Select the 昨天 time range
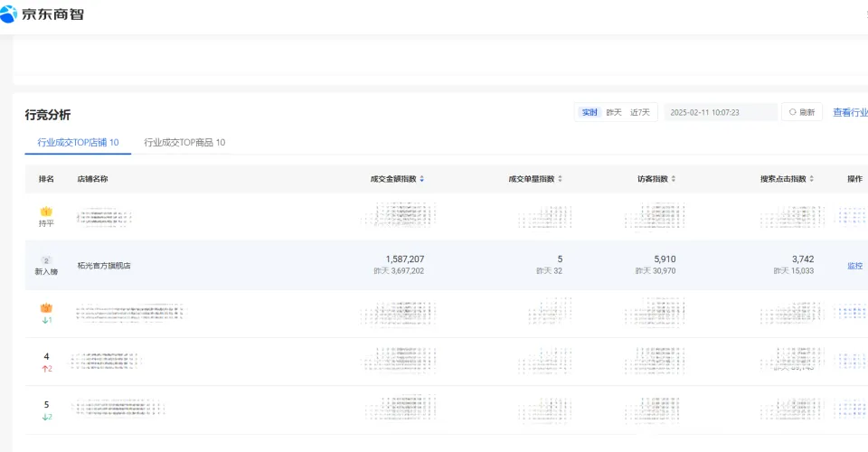The width and height of the screenshot is (868, 452). tap(613, 112)
